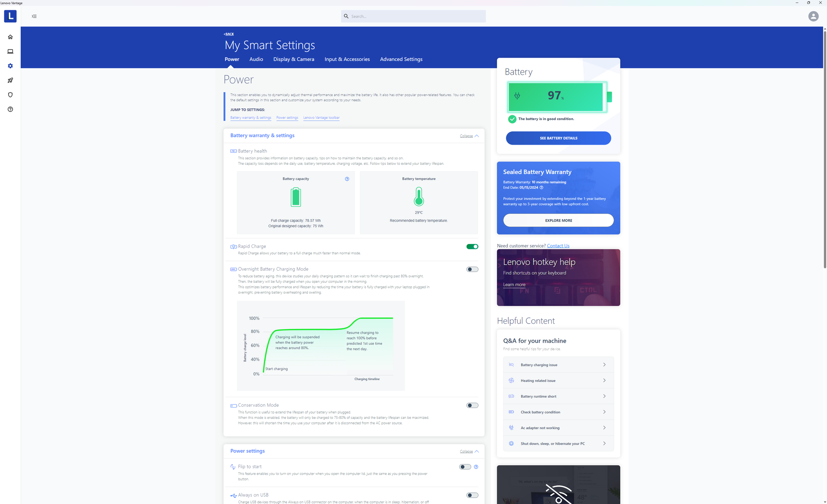Select the settings gear icon in the sidebar
Viewport: 827px width, 504px height.
pos(10,66)
